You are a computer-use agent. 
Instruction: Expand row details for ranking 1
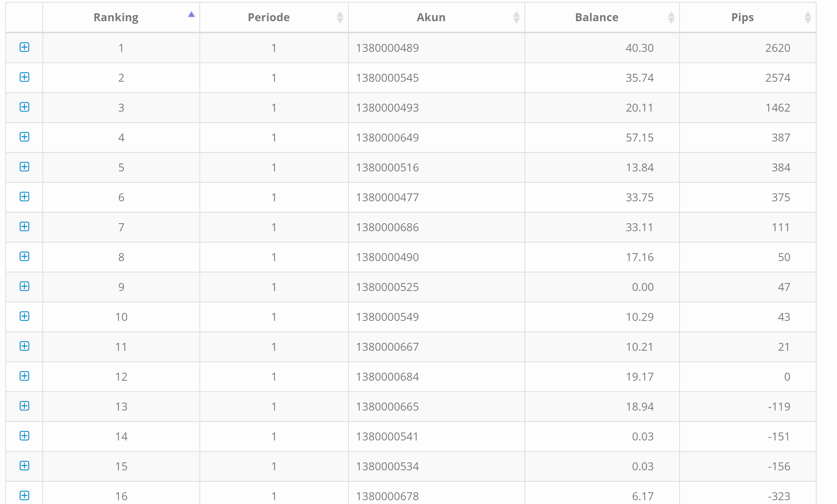[x=24, y=47]
